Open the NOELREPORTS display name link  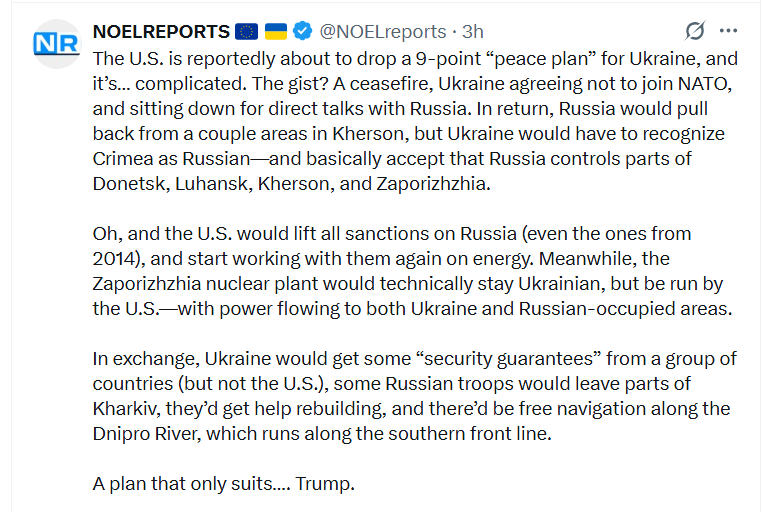161,32
